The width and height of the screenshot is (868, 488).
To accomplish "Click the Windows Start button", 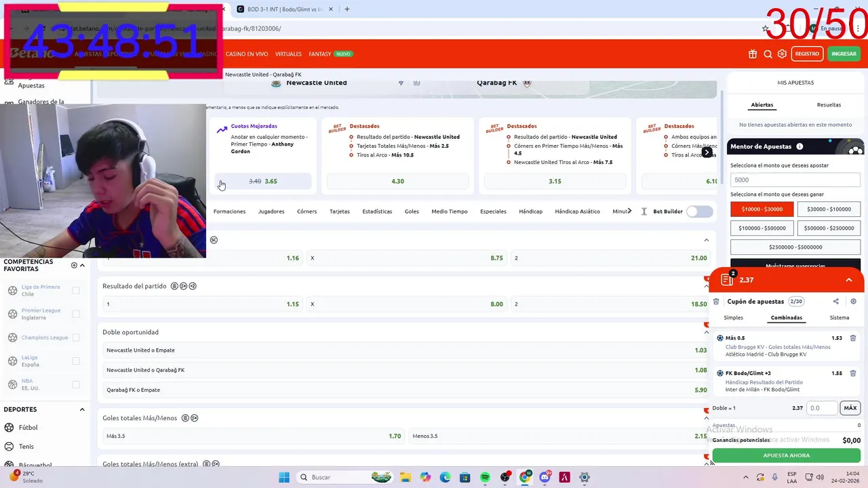I will click(x=284, y=477).
